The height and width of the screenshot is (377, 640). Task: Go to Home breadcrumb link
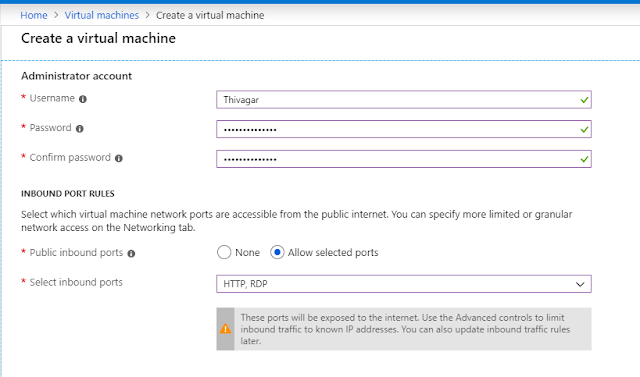click(x=34, y=16)
